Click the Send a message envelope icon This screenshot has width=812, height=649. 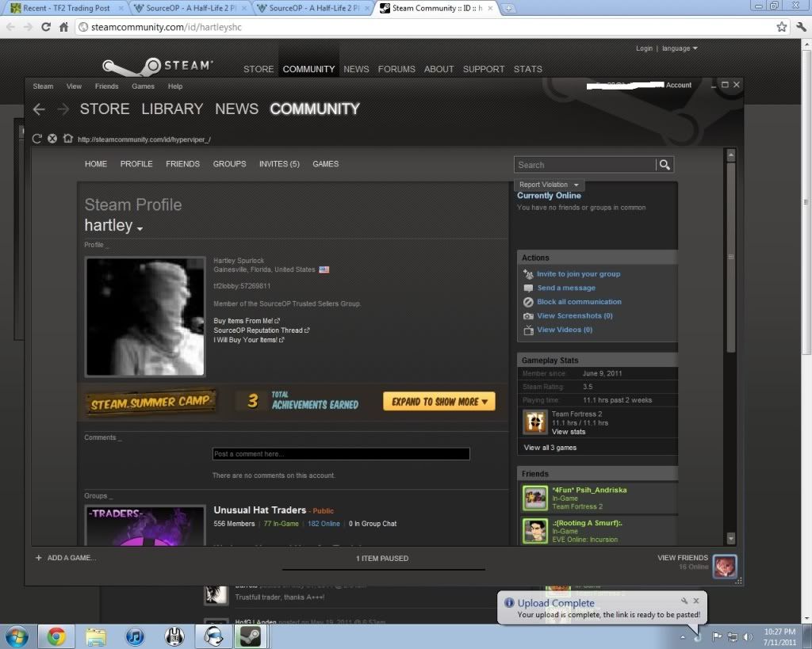pos(528,288)
